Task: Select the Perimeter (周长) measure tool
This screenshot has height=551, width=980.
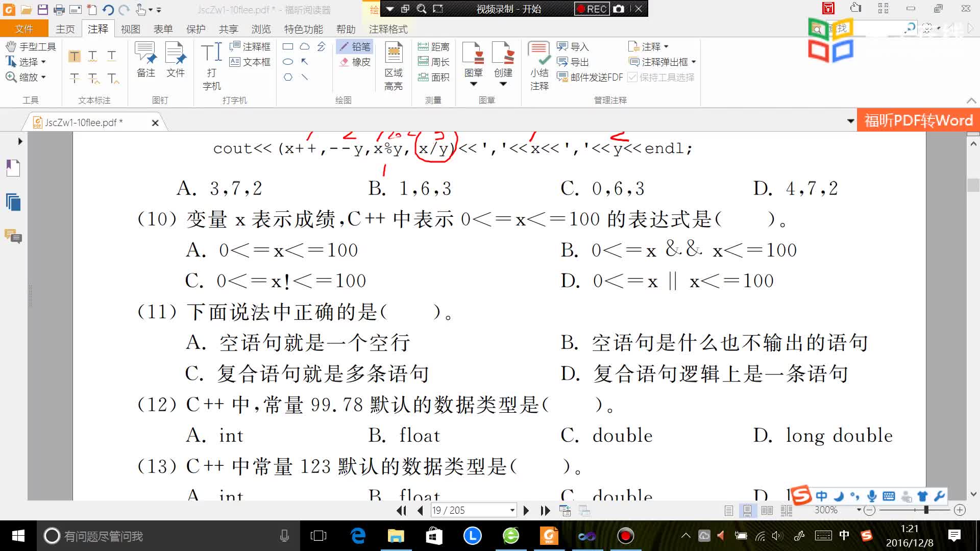Action: click(433, 62)
